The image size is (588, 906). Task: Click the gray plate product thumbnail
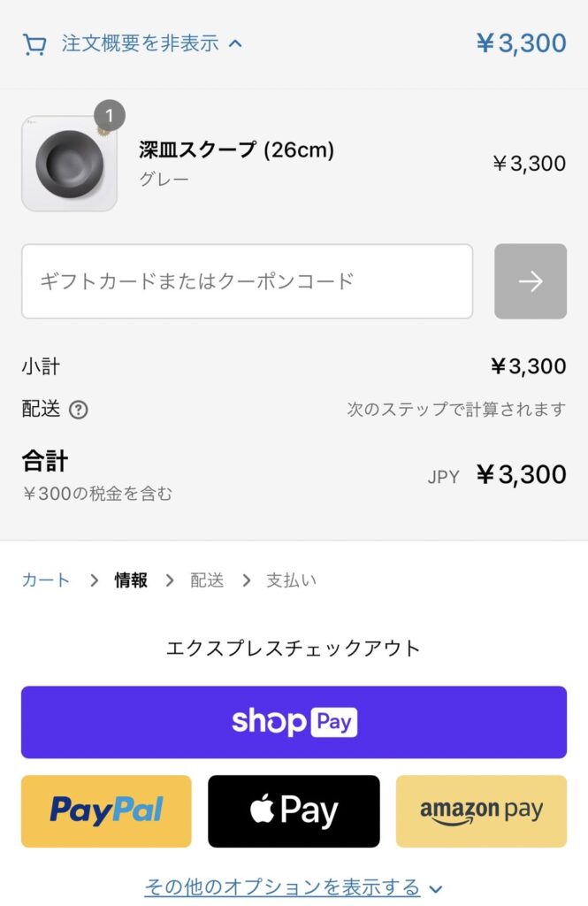click(x=69, y=165)
